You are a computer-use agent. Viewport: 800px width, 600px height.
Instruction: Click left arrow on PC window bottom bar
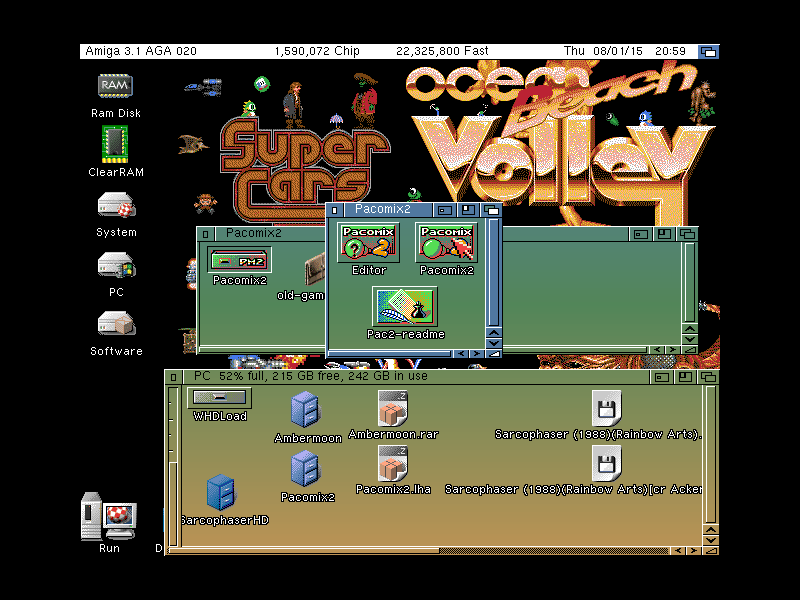pos(678,551)
